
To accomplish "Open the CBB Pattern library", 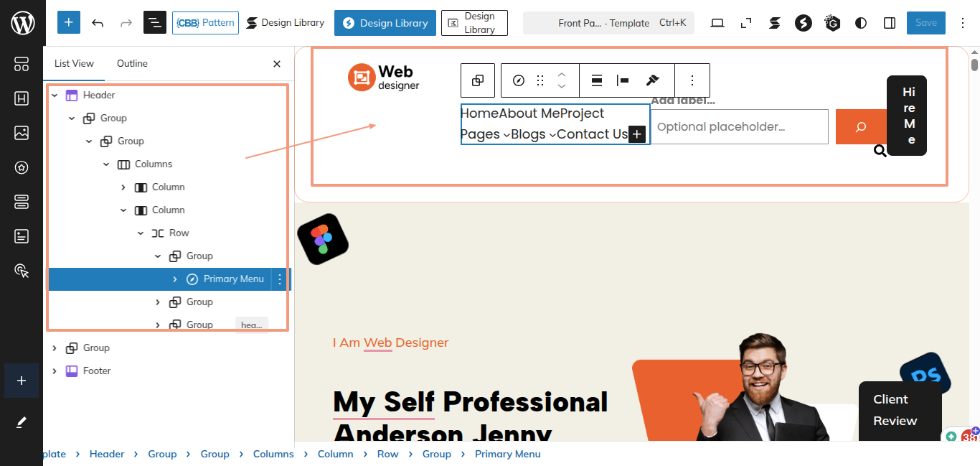I will [205, 23].
